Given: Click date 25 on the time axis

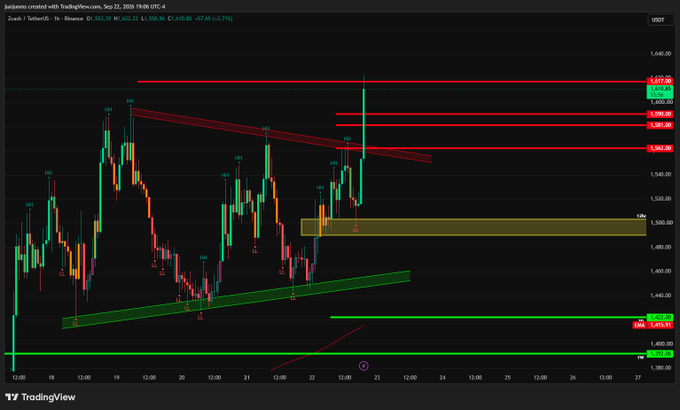Looking at the screenshot, I should click(x=507, y=377).
